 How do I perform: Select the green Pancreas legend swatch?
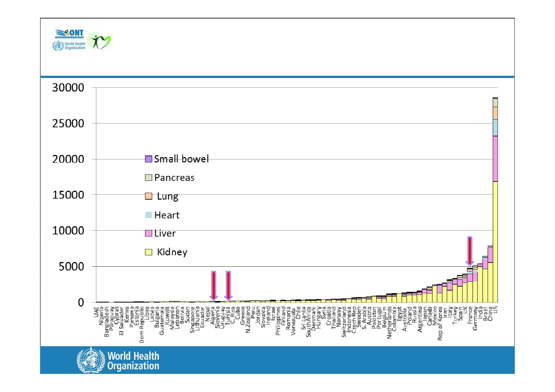tap(148, 178)
